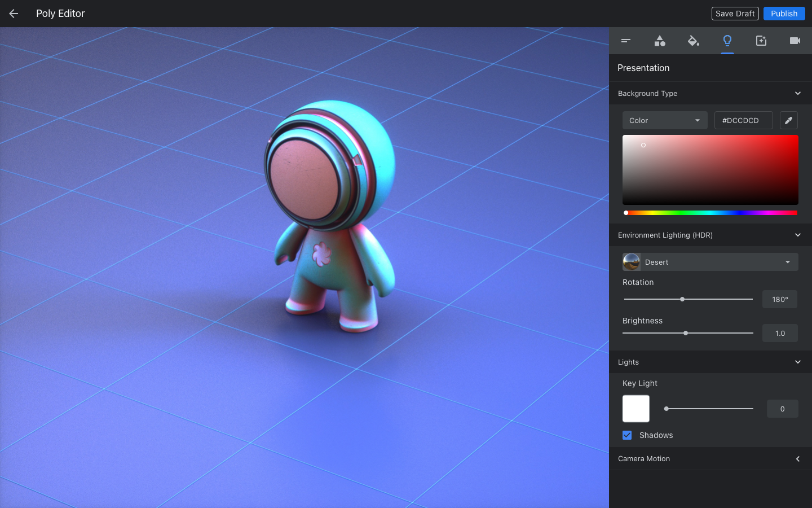Toggle the Shadows checkbox

click(x=627, y=435)
